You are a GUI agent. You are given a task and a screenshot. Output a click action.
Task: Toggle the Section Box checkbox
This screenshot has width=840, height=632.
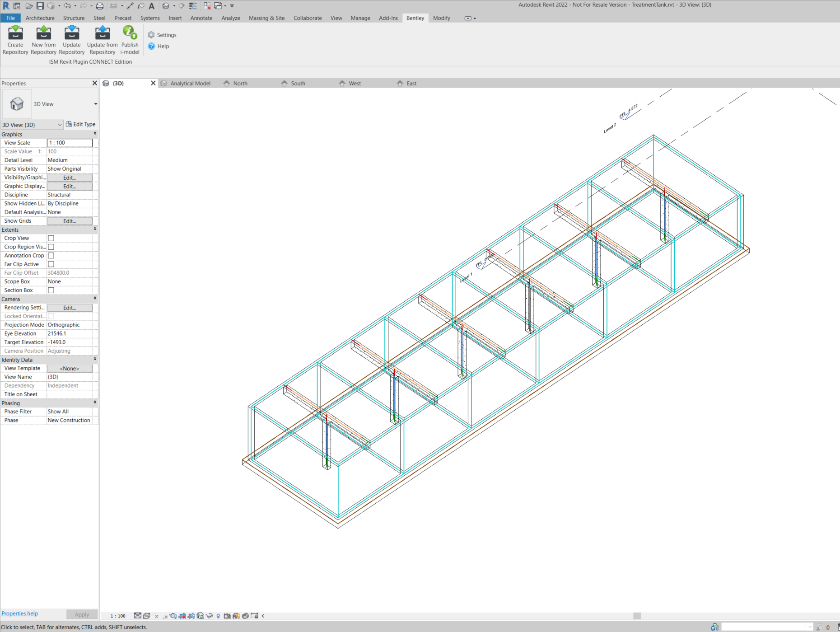click(x=51, y=290)
